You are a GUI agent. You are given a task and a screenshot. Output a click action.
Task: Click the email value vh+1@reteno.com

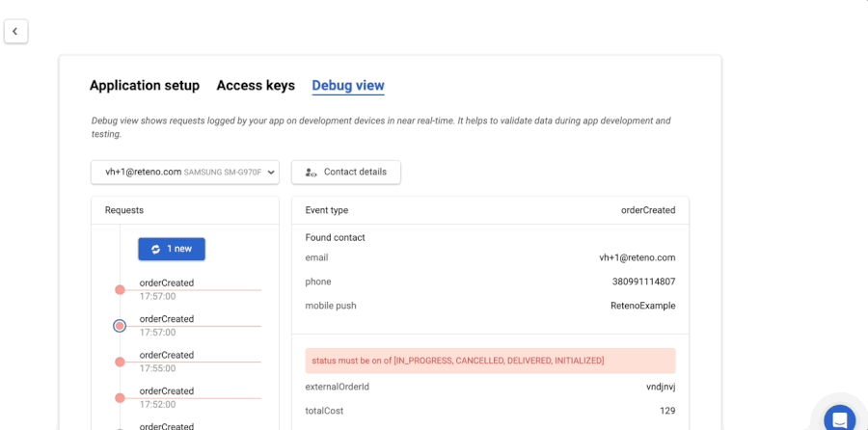pyautogui.click(x=637, y=257)
